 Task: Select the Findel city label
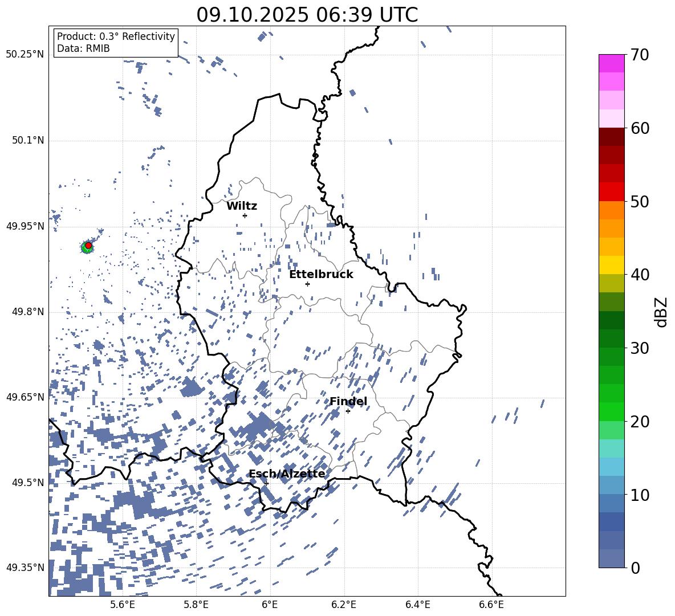click(x=348, y=401)
